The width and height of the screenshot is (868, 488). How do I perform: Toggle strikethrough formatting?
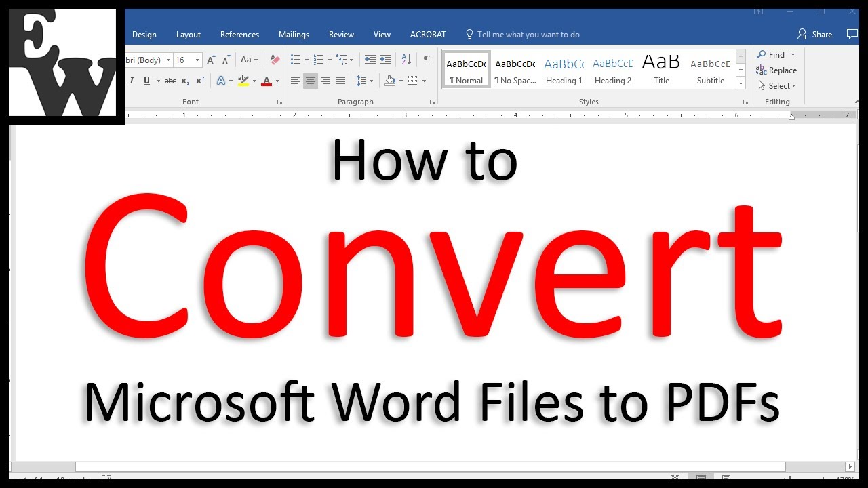tap(170, 81)
